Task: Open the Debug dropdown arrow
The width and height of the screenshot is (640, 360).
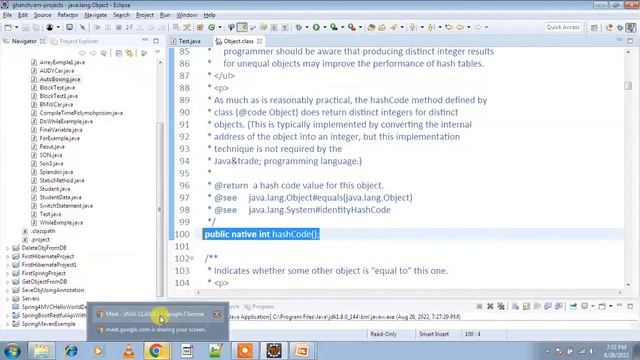Action: [x=307, y=27]
